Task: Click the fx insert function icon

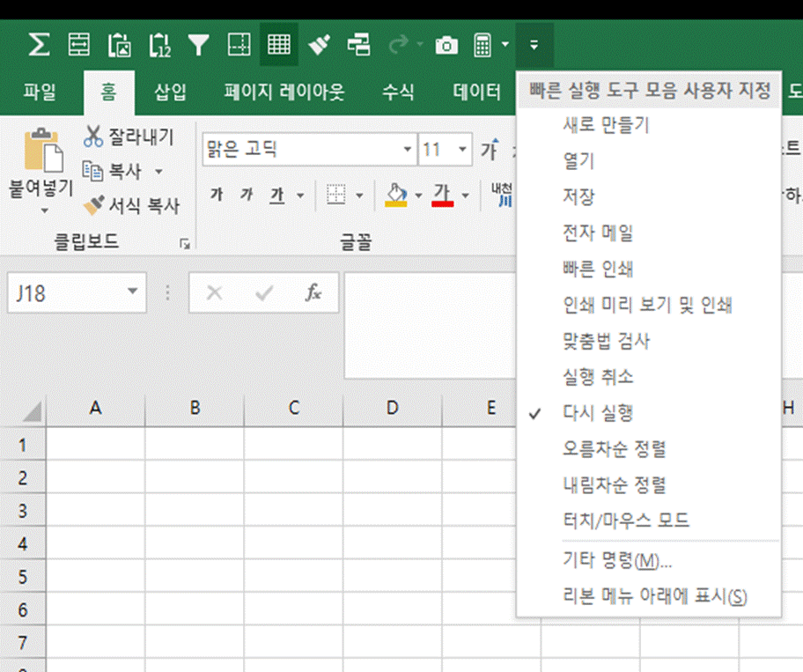Action: point(313,293)
